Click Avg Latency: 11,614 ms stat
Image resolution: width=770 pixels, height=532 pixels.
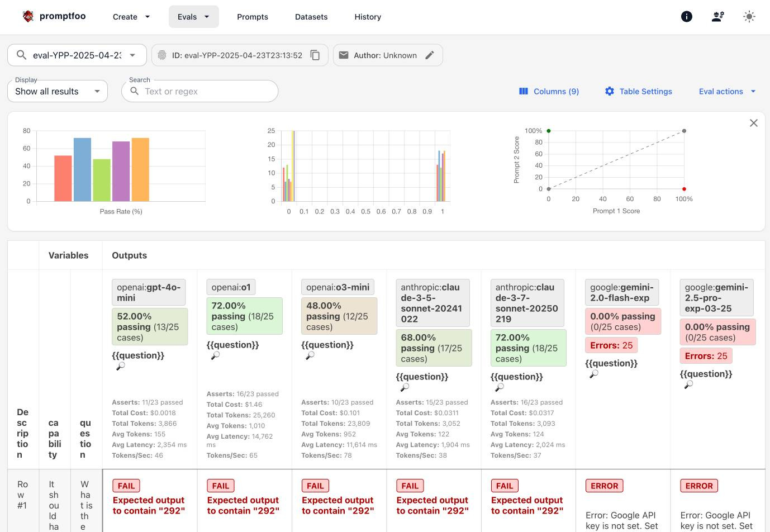(x=339, y=445)
